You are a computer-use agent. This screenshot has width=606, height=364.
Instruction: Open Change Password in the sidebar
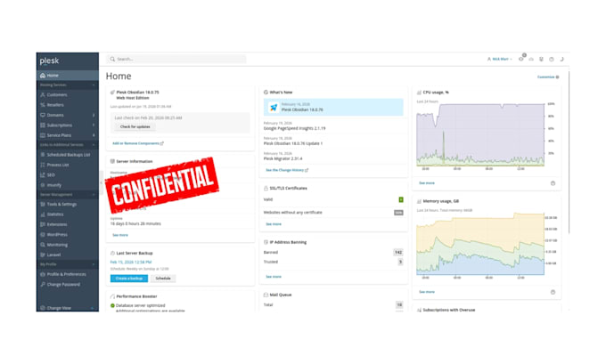(68, 285)
